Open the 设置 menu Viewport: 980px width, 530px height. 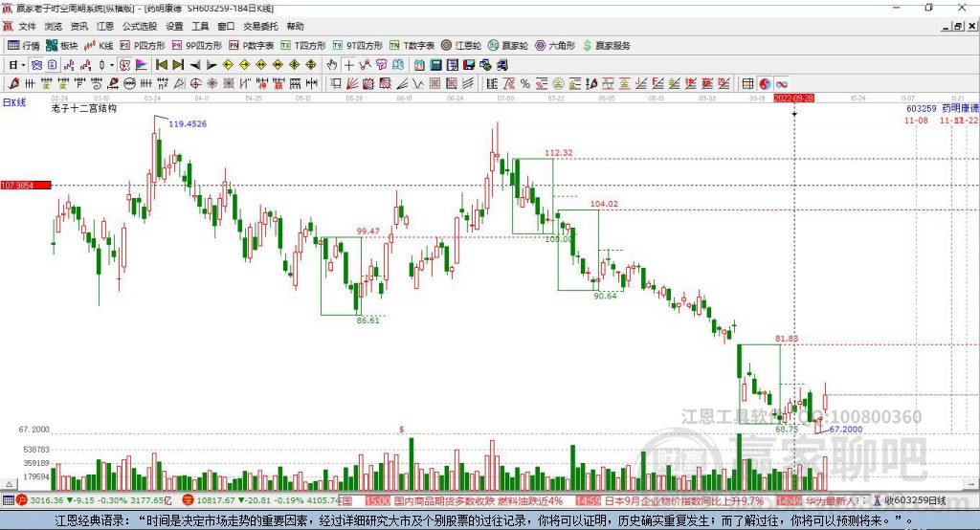click(x=174, y=26)
